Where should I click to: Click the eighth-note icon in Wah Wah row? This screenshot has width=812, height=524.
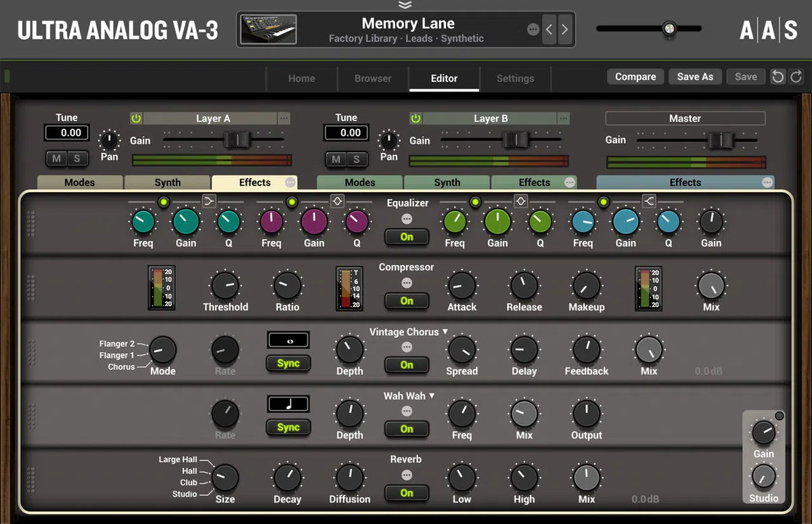coord(288,403)
